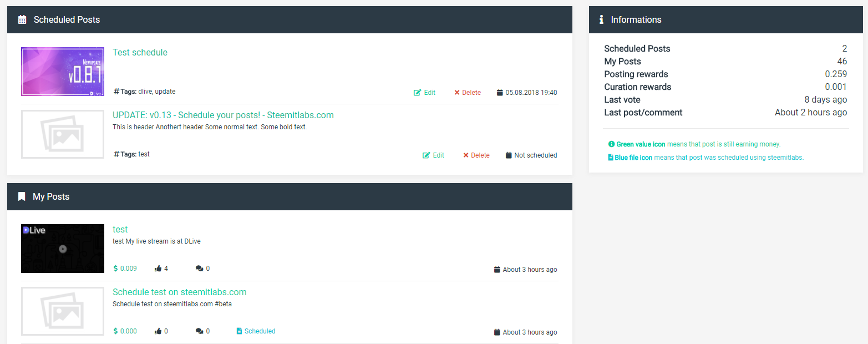This screenshot has width=868, height=344.
Task: Click the My Posts panel title
Action: [x=51, y=196]
